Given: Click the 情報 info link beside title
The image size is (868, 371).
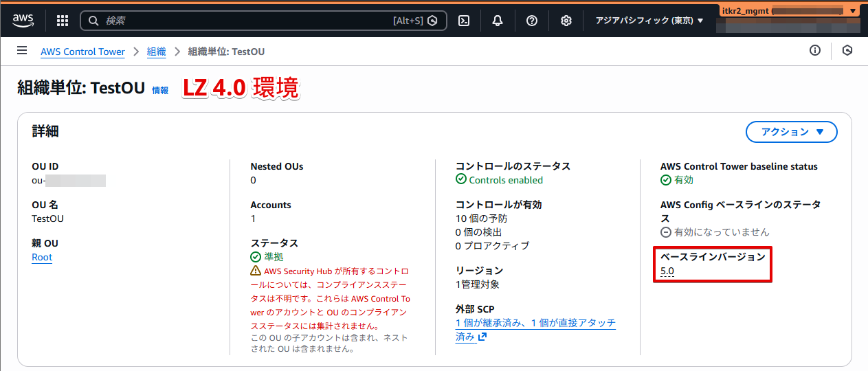Looking at the screenshot, I should coord(159,90).
